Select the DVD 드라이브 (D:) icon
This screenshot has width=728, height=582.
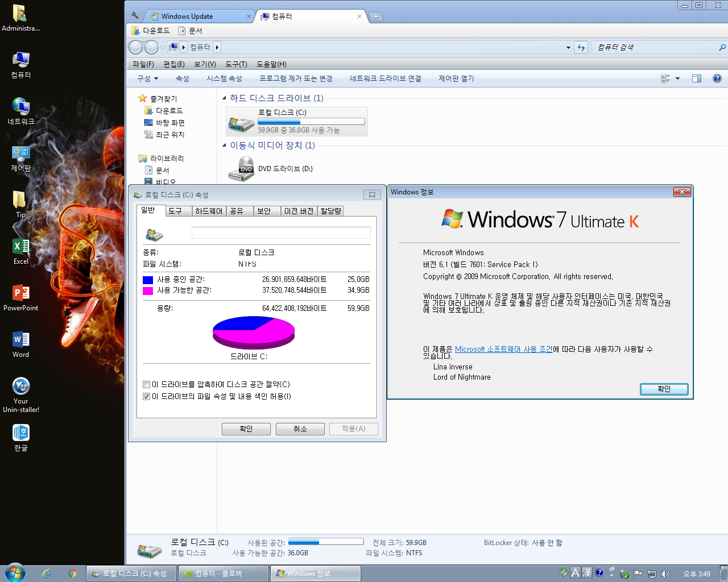[241, 169]
